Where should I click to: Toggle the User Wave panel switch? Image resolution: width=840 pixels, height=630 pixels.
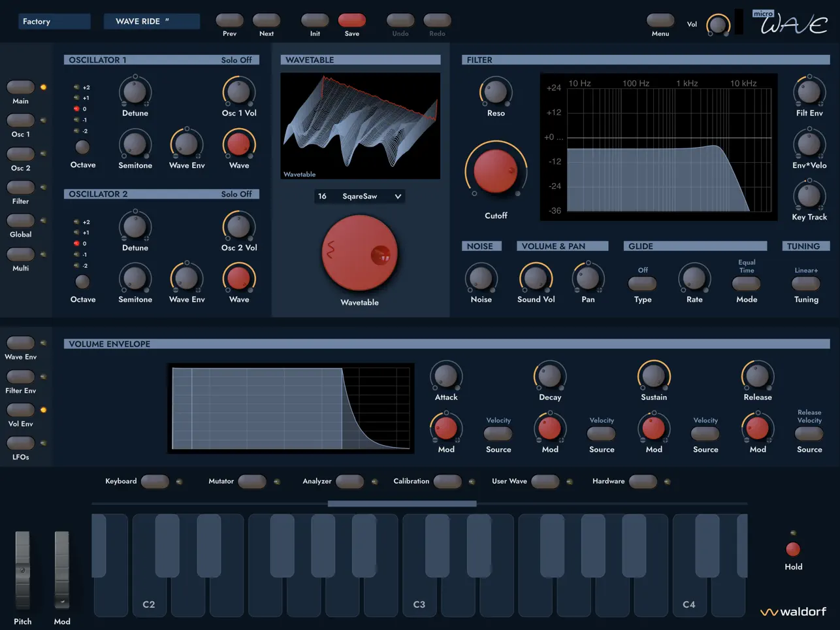(545, 482)
